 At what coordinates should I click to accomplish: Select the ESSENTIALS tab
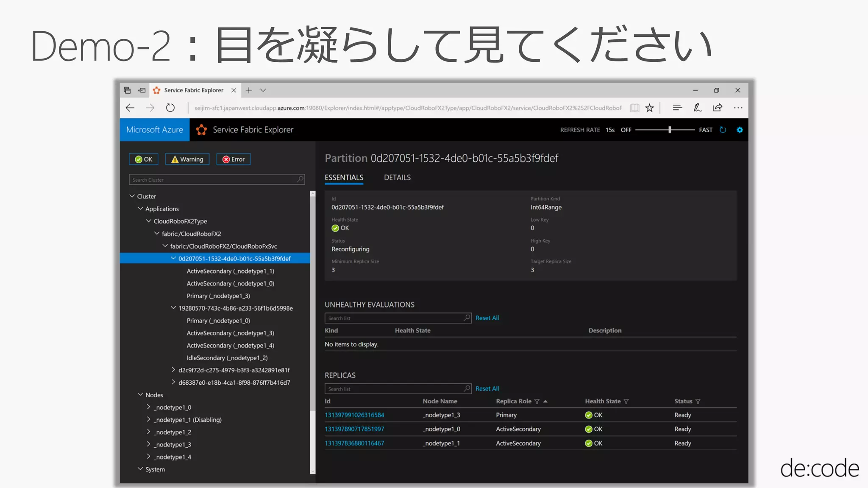344,177
